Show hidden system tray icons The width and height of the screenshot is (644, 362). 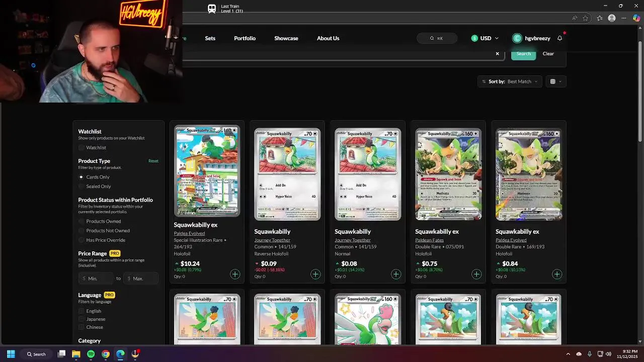coord(568,354)
